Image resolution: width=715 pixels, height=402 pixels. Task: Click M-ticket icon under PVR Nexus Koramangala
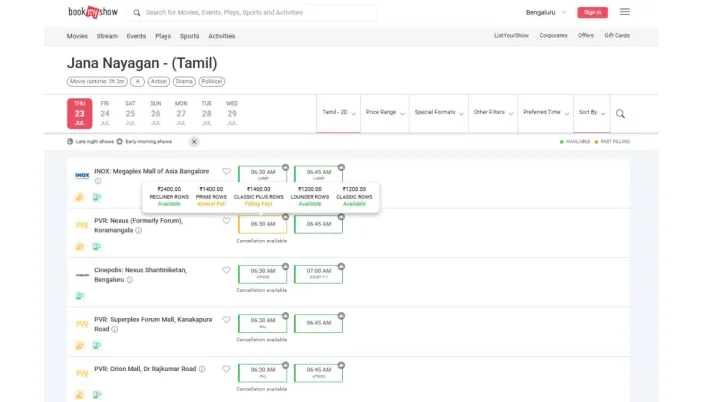(97, 246)
